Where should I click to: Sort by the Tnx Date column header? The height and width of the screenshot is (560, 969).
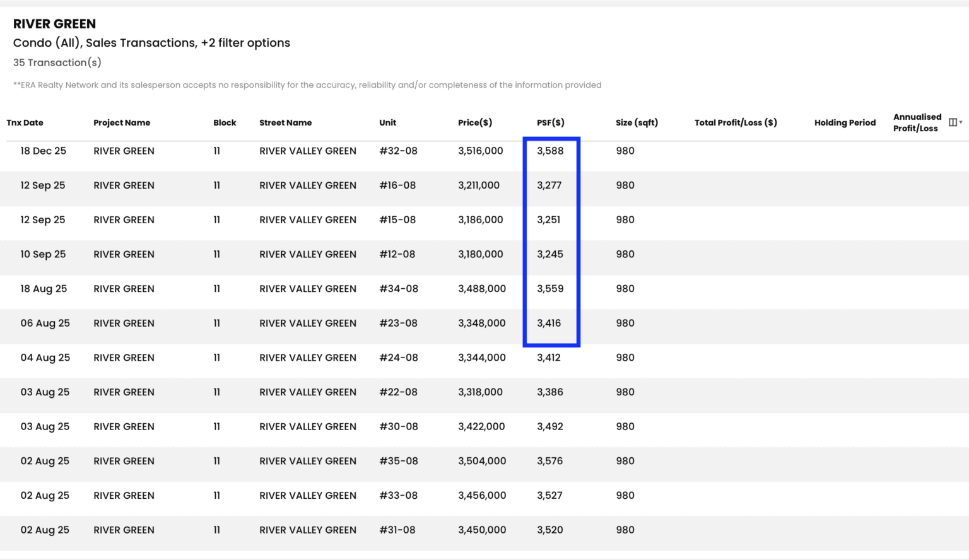pyautogui.click(x=25, y=122)
